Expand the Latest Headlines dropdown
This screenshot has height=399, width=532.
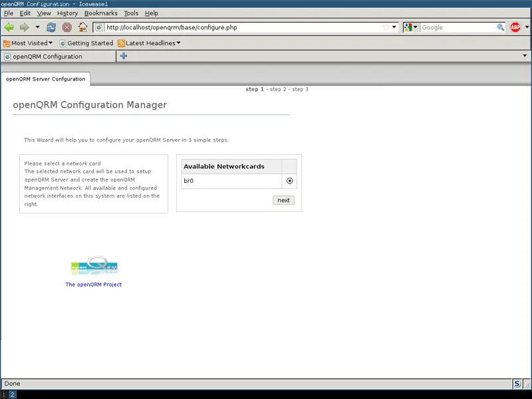tap(178, 43)
